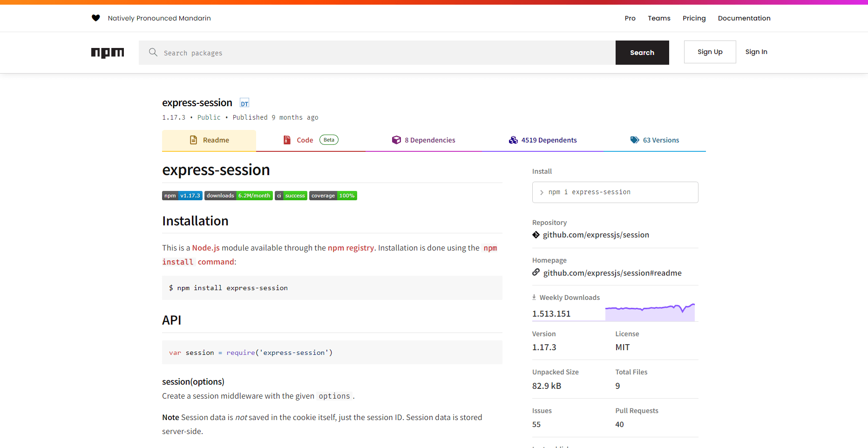
Task: Click the magnifier icon in search box
Action: coord(153,52)
